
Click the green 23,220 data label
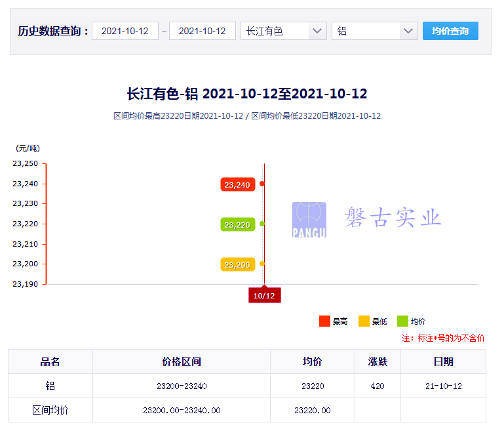[x=237, y=224]
